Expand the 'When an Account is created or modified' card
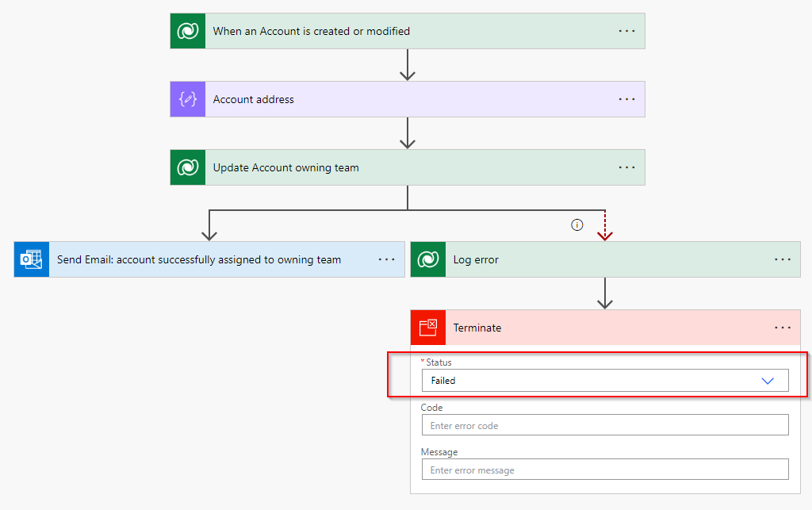 coord(408,31)
